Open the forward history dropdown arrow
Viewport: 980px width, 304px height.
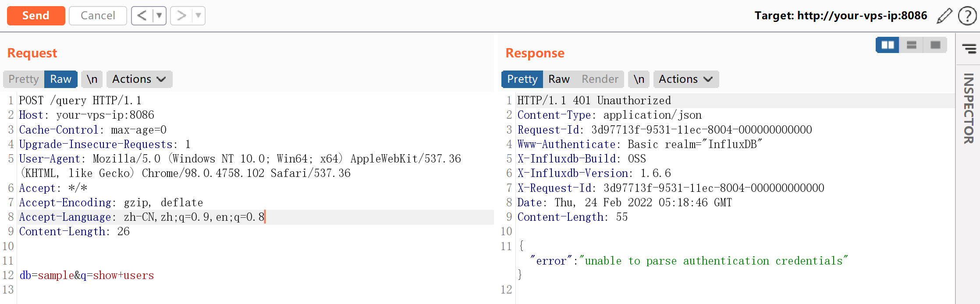tap(198, 16)
